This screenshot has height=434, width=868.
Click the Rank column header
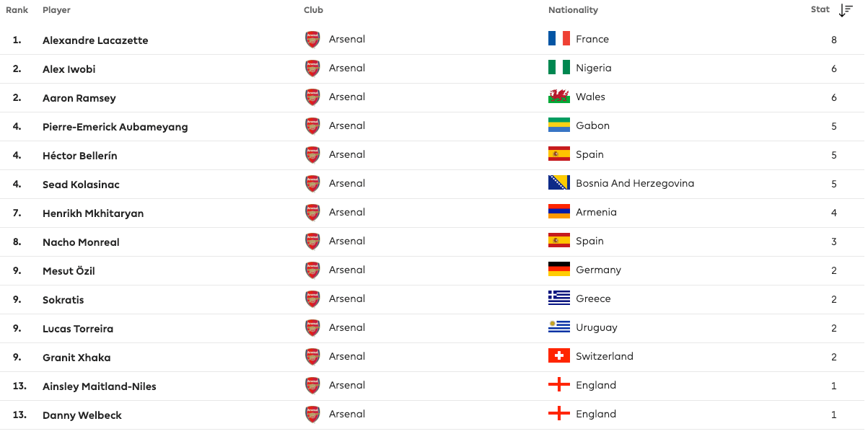17,10
